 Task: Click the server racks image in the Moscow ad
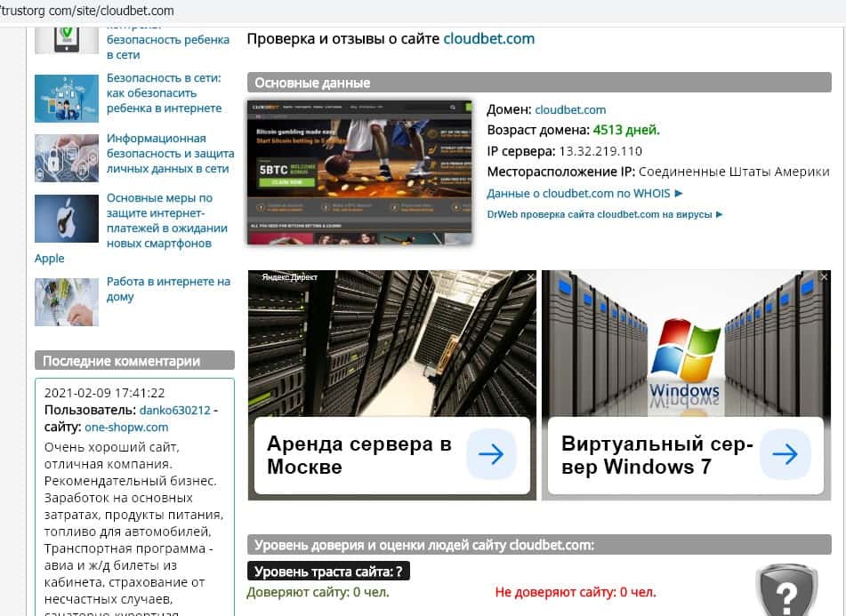(x=392, y=343)
